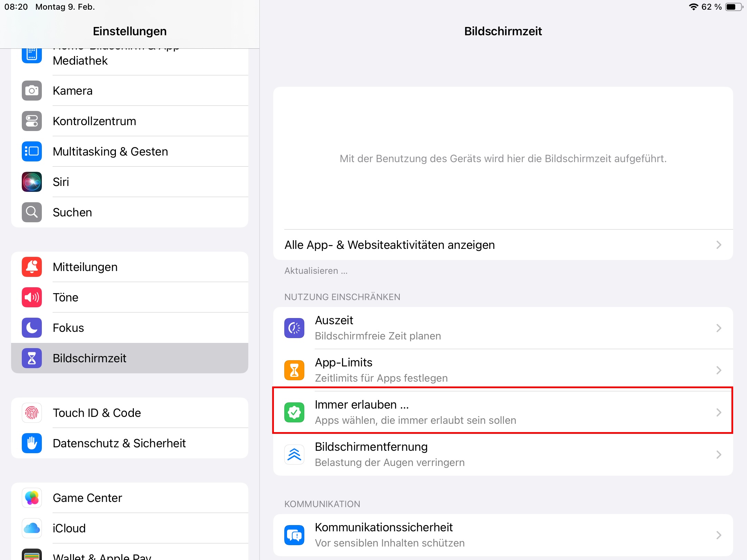
Task: Tap the Wi-Fi status icon
Action: [693, 7]
